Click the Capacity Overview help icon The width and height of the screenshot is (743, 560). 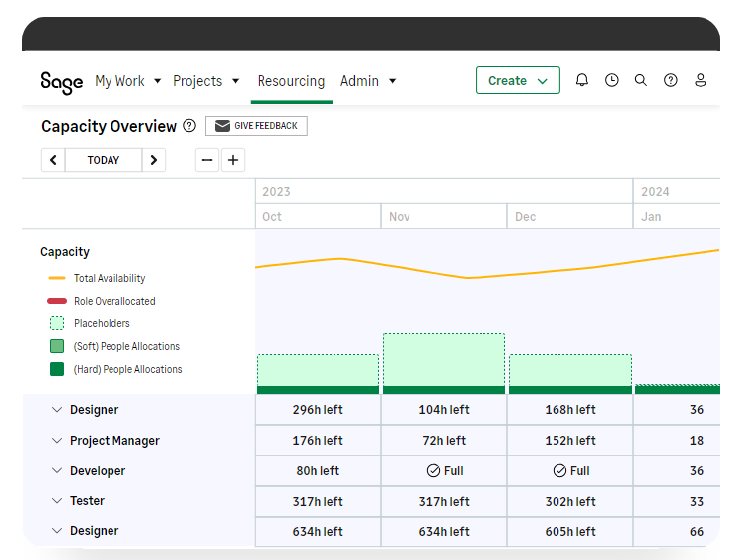click(x=189, y=126)
